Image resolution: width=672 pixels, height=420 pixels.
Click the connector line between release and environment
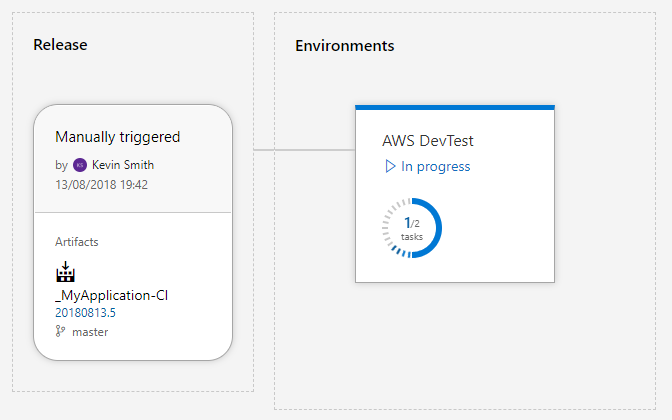(294, 150)
